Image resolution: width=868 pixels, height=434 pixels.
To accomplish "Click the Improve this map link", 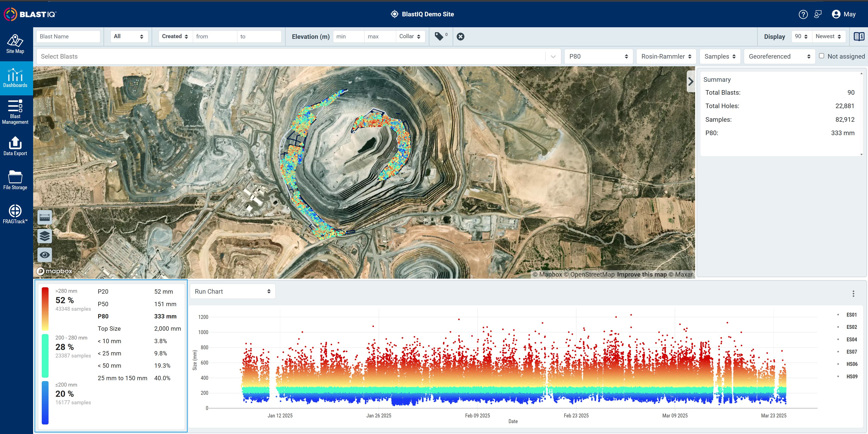I will (642, 275).
